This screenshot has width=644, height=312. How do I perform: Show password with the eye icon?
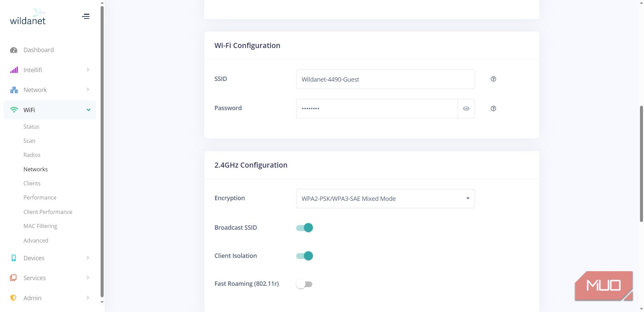click(x=466, y=108)
